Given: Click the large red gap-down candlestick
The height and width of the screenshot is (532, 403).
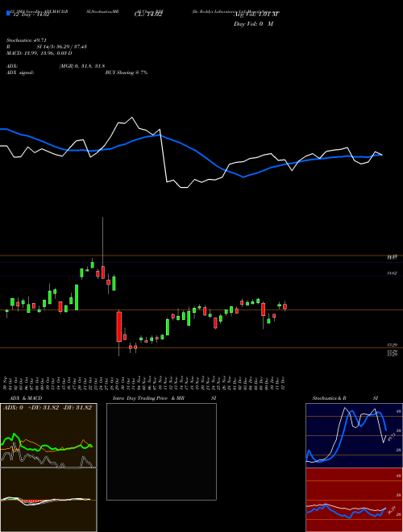Looking at the screenshot, I should click(x=119, y=327).
